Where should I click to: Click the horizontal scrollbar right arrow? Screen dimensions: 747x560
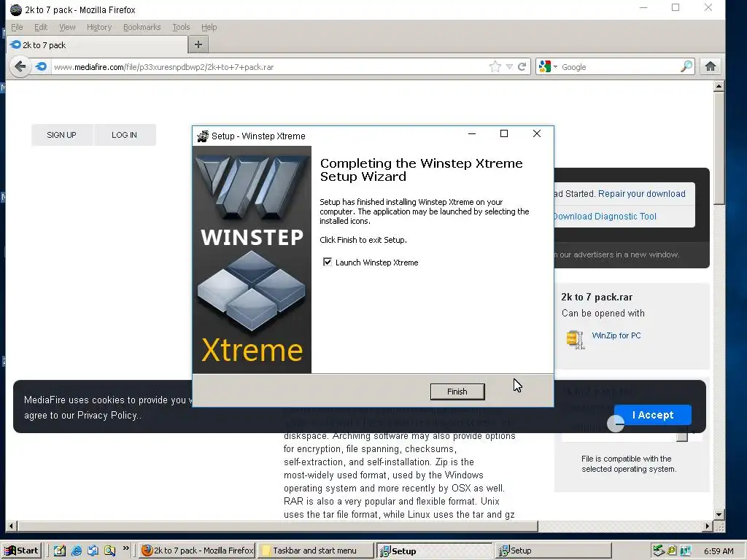coord(708,526)
